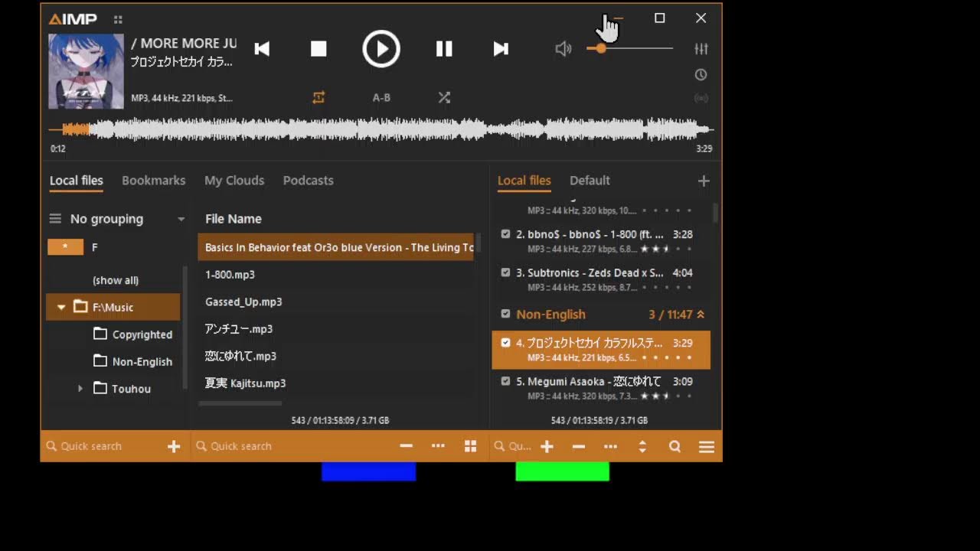Select the Gassed_Up.mp3 file
The width and height of the screenshot is (980, 551).
pyautogui.click(x=336, y=302)
